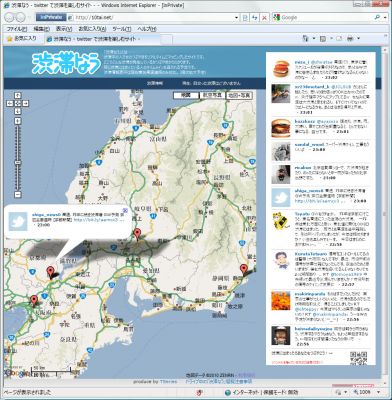Click the お気に入り favorites star button
392x400 pixels.
22,39
